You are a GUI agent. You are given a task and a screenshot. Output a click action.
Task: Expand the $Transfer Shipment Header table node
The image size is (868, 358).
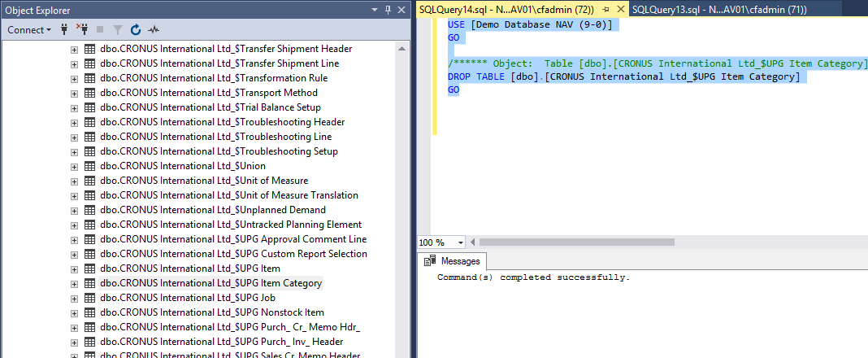[x=74, y=50]
